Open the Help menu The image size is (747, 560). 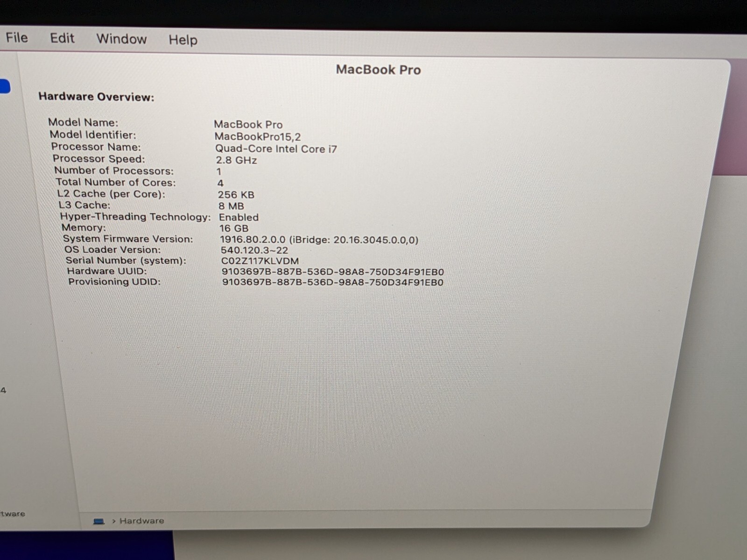(x=183, y=40)
